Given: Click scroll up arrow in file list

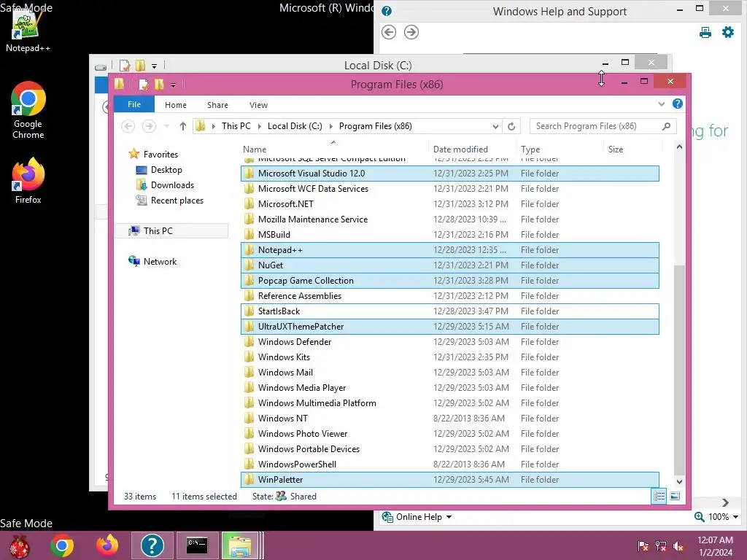Looking at the screenshot, I should click(679, 147).
